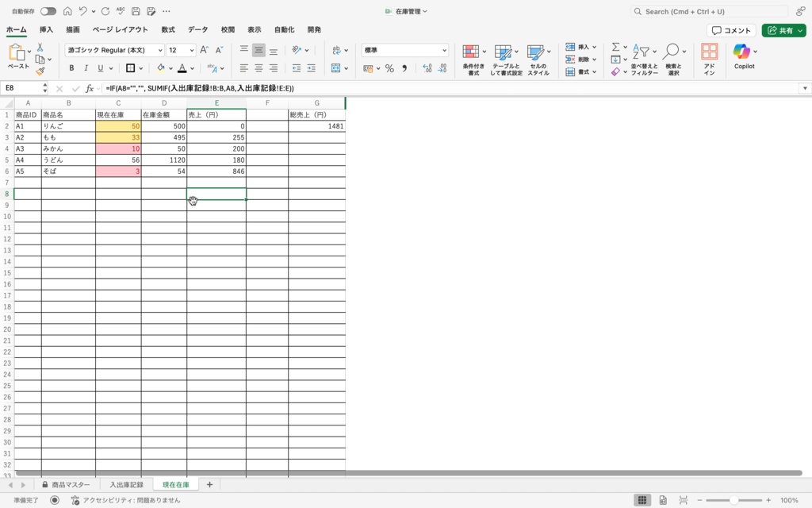
Task: Open the Insert cells (挿入) dropdown
Action: (581, 47)
